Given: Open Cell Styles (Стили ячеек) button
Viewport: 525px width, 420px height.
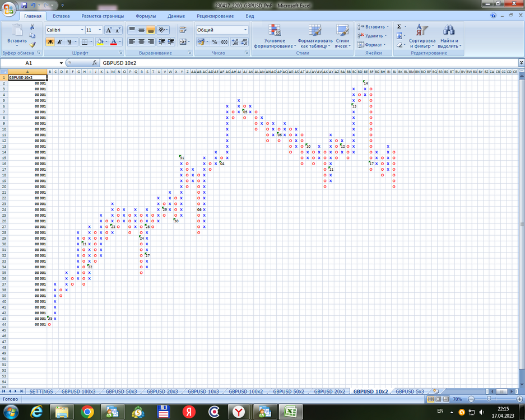Looking at the screenshot, I should pos(342,36).
